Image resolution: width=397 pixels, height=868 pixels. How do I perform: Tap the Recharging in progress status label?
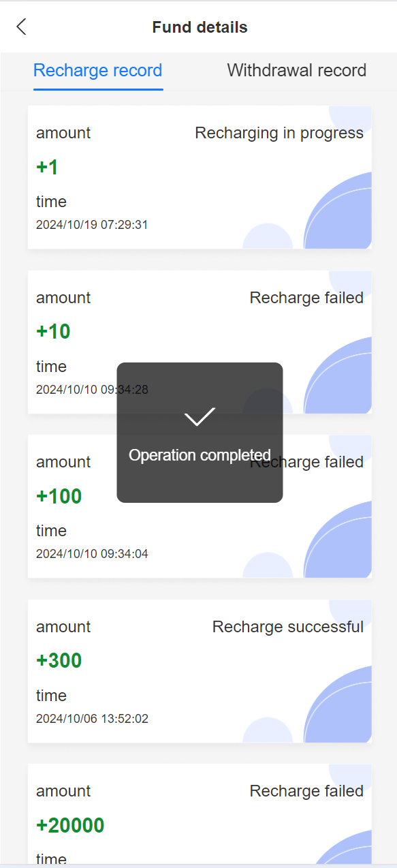[x=279, y=133]
